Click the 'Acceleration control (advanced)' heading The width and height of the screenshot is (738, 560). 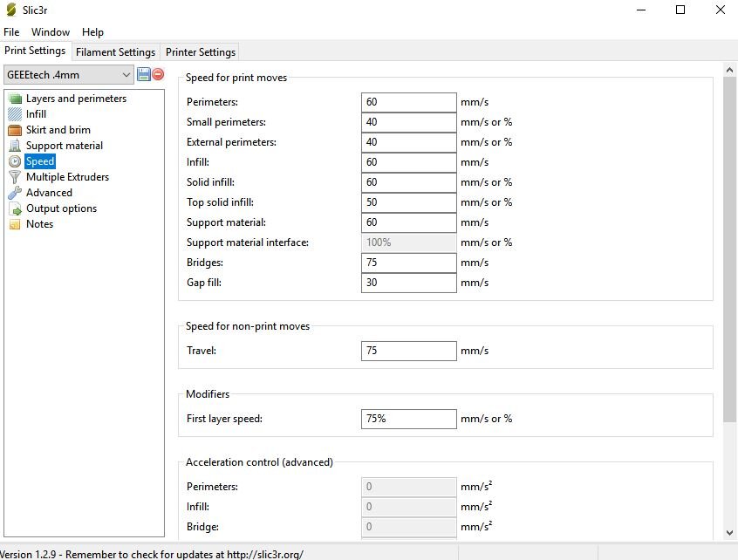coord(259,462)
